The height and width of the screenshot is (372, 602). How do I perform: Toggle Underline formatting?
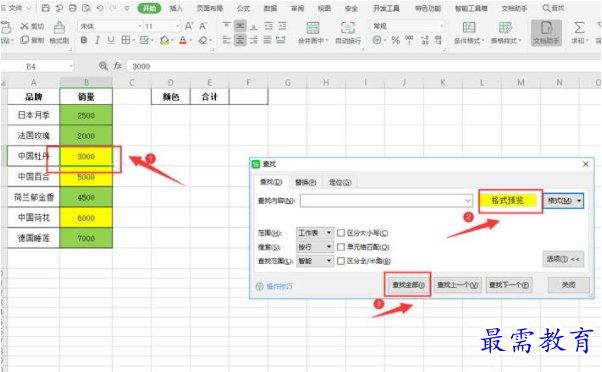111,40
